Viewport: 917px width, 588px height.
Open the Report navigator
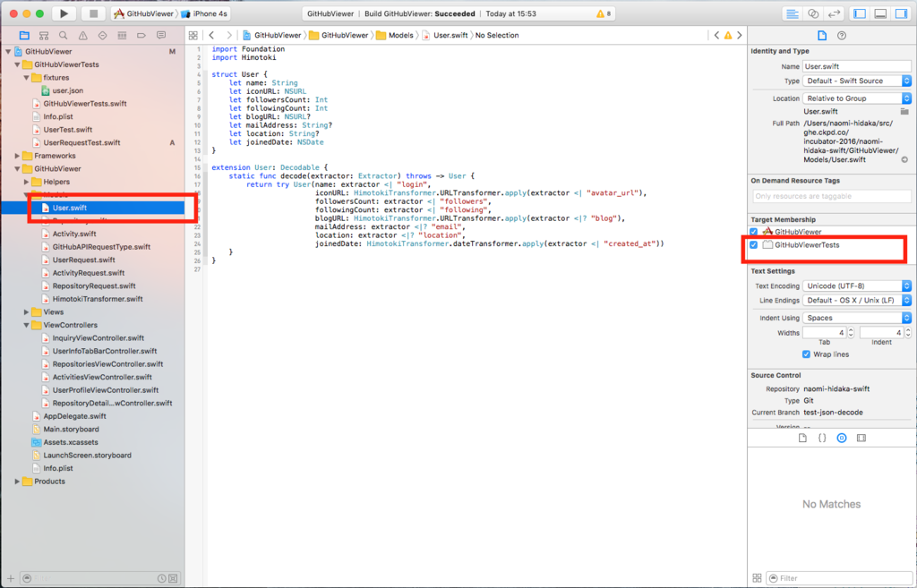pyautogui.click(x=161, y=36)
